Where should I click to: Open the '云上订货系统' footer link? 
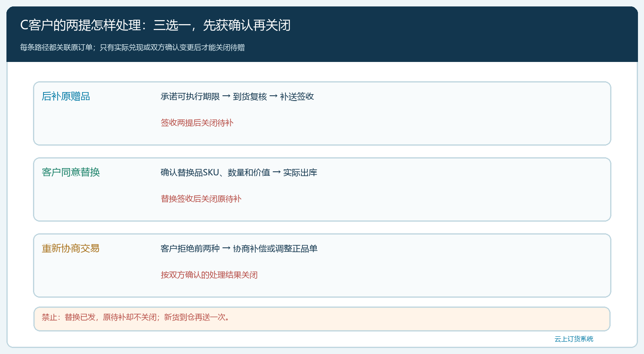click(x=574, y=339)
